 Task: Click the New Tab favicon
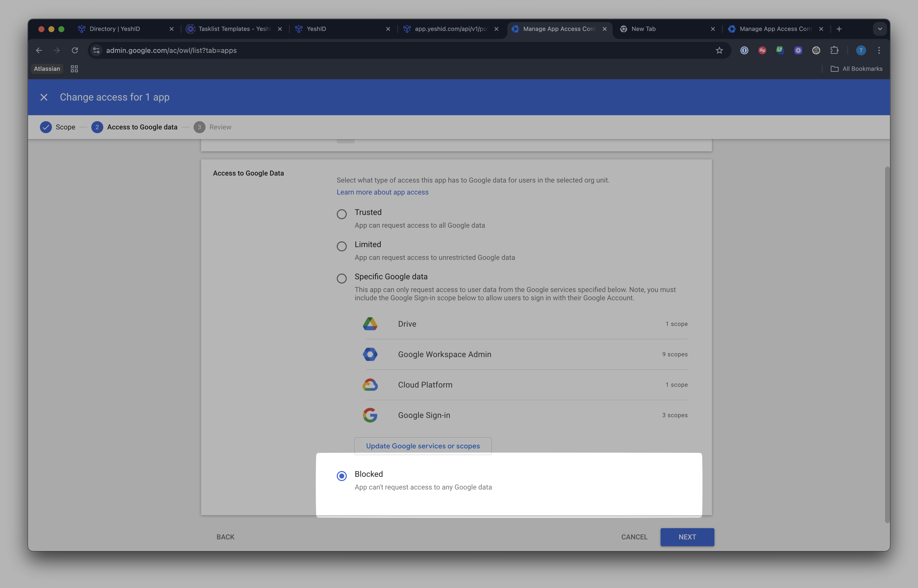pyautogui.click(x=623, y=29)
